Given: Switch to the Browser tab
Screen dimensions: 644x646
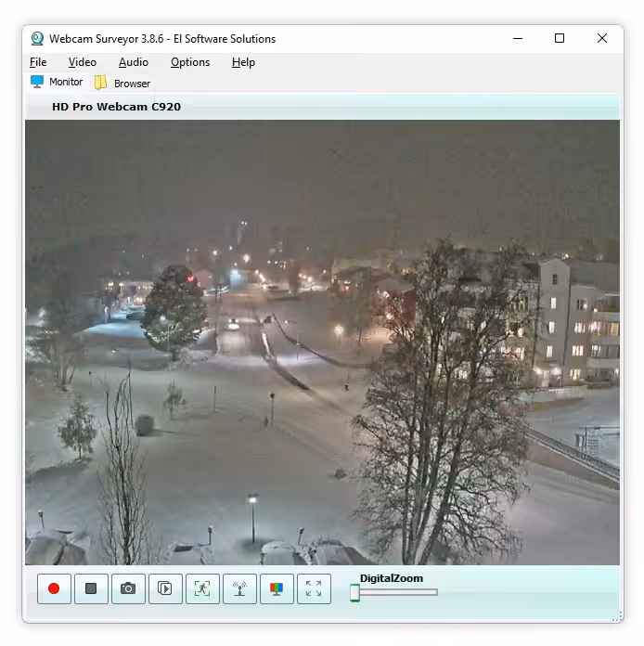Looking at the screenshot, I should [x=122, y=84].
